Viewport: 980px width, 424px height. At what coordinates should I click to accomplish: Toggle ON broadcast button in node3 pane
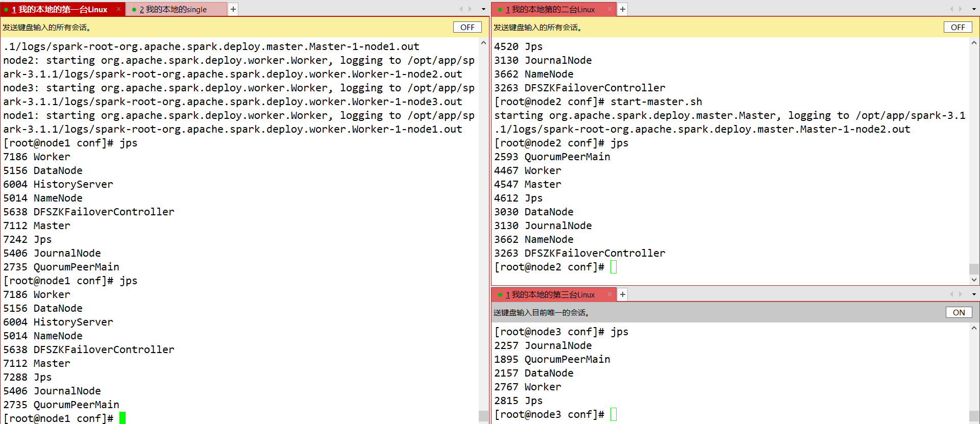point(959,312)
